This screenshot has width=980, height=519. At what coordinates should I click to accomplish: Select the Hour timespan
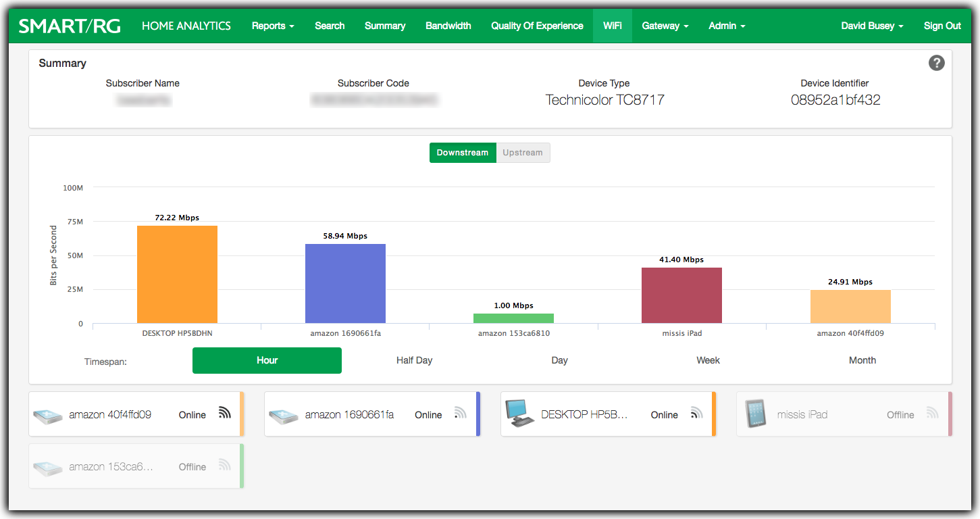pyautogui.click(x=267, y=360)
